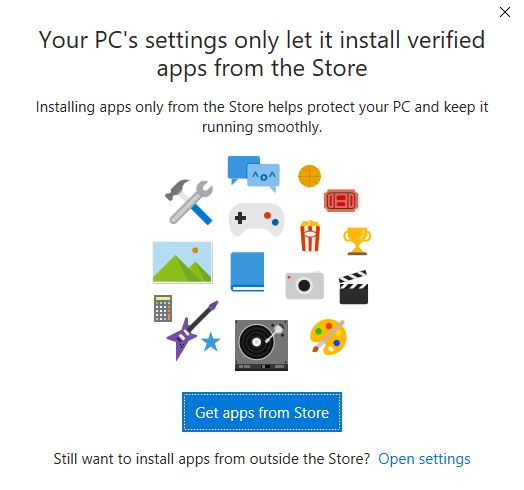Screen dimensions: 524x490
Task: Click the gray camera icon
Action: (x=304, y=285)
